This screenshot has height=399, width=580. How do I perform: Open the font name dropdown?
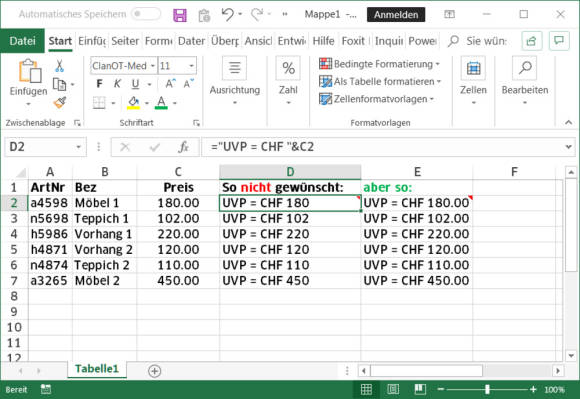[152, 66]
